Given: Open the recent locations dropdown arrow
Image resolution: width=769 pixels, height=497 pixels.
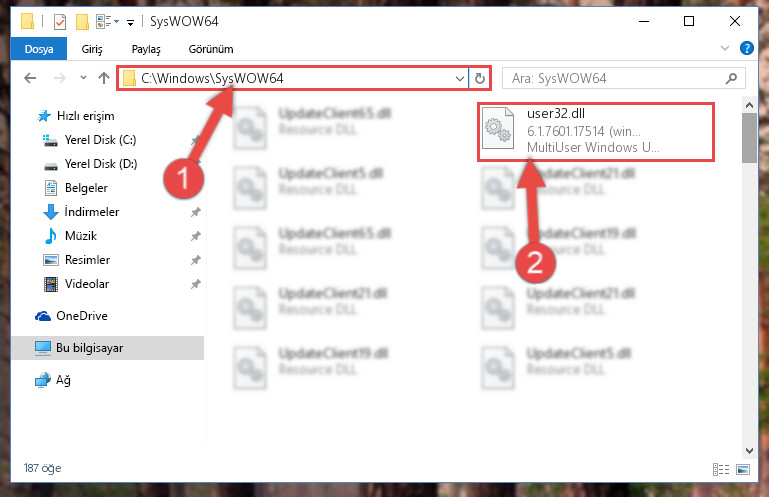Looking at the screenshot, I should [x=83, y=78].
